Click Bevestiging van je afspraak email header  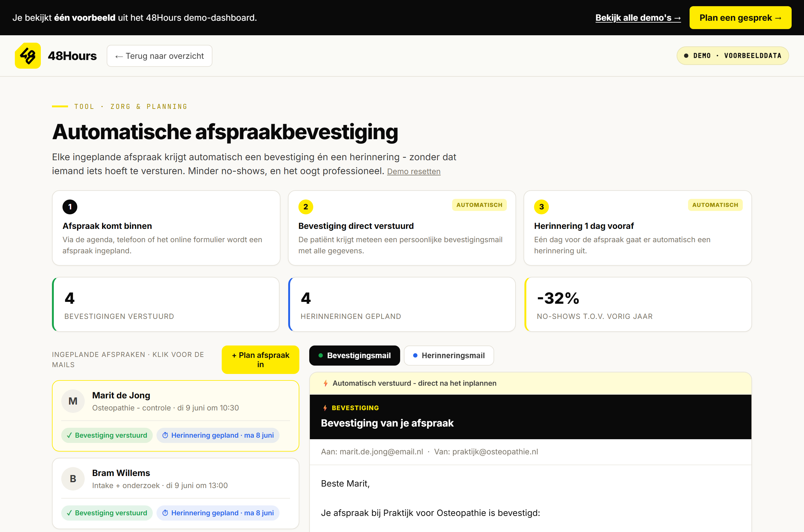(x=387, y=423)
